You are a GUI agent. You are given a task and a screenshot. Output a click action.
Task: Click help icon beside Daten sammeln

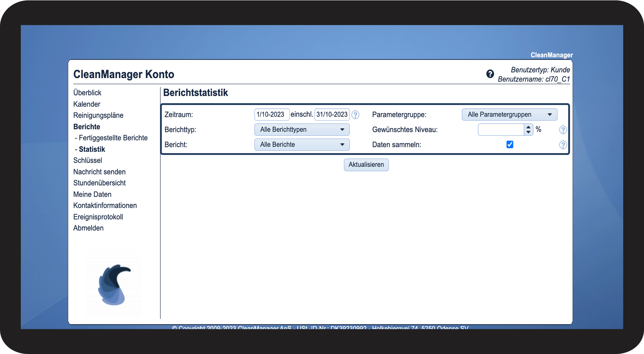pyautogui.click(x=563, y=145)
